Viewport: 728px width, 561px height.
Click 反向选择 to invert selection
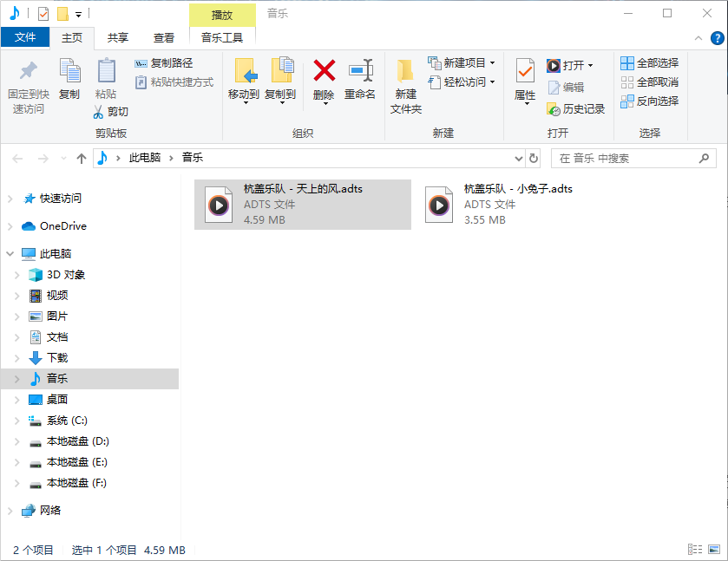point(651,101)
